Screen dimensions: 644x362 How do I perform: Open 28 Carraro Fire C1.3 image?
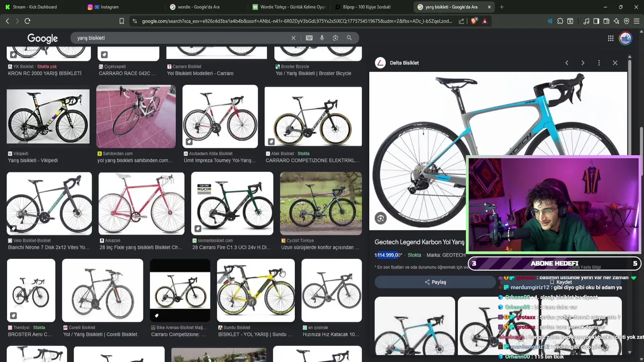coord(232,203)
